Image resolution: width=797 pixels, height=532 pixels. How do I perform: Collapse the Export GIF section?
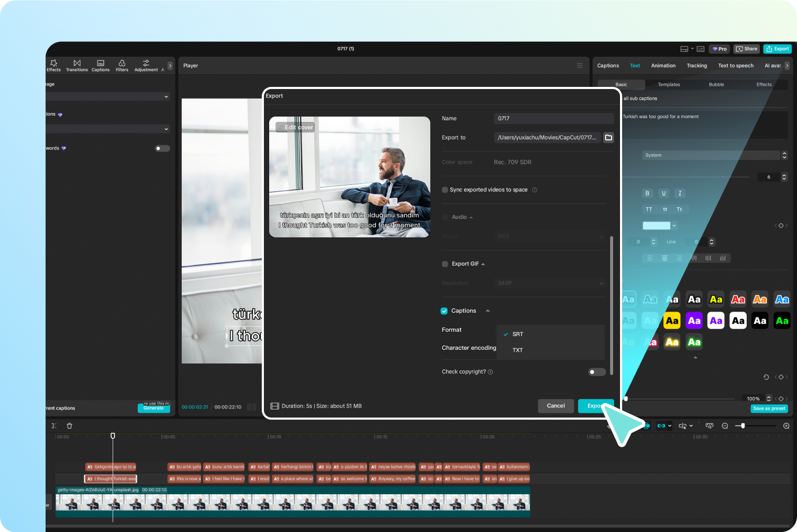point(482,263)
